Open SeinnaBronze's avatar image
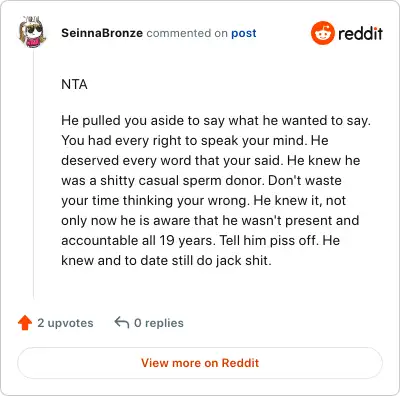The width and height of the screenshot is (400, 396). (32, 30)
